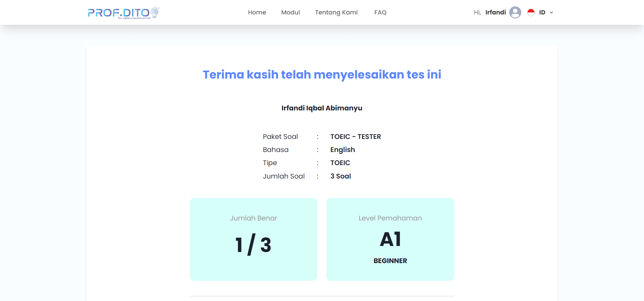Select the ID language label
The width and height of the screenshot is (644, 301).
point(542,12)
